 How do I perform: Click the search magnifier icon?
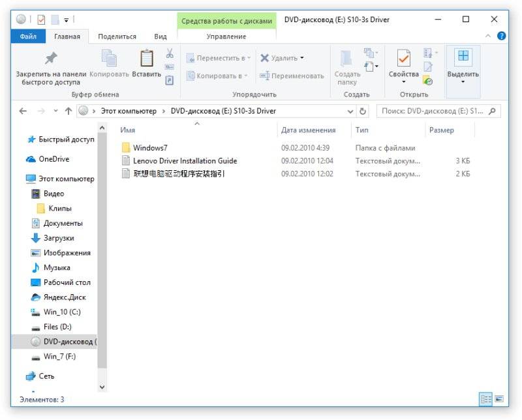click(492, 111)
